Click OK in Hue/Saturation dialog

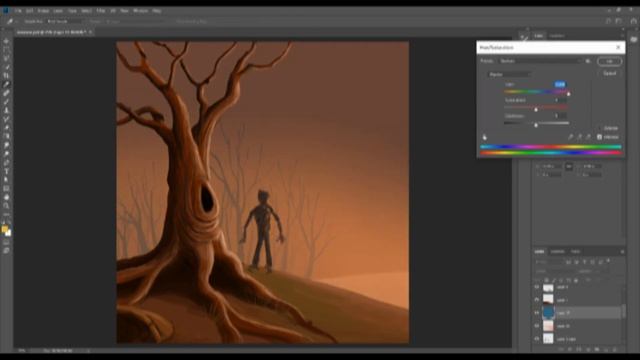coord(609,61)
